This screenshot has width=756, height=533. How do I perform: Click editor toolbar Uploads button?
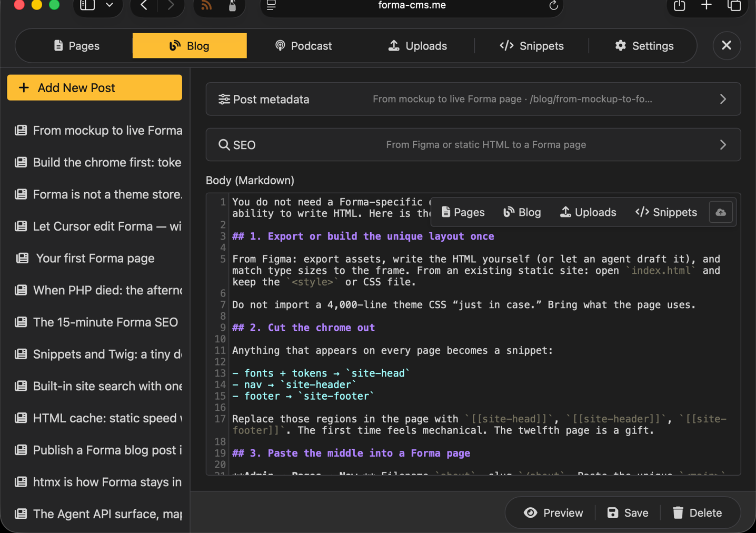click(588, 212)
